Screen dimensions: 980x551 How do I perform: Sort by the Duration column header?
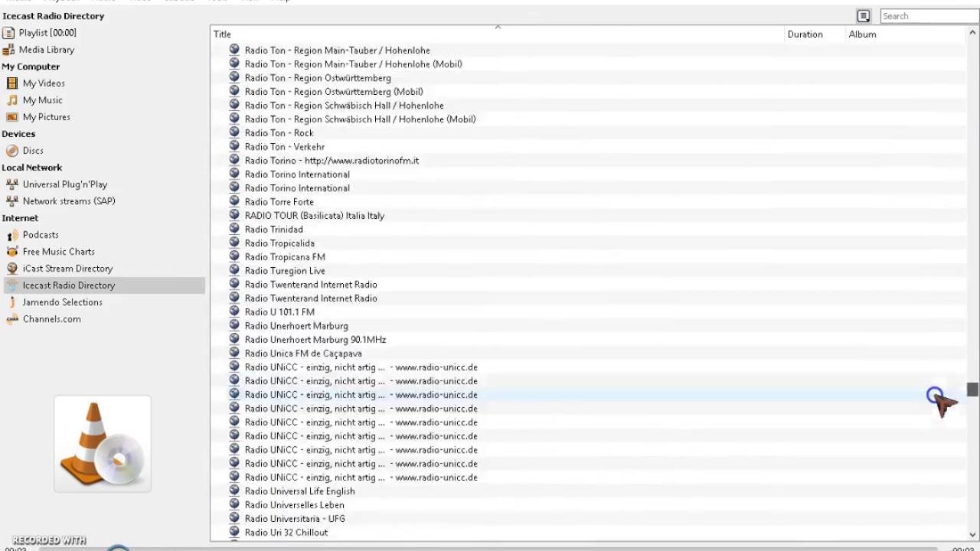click(x=815, y=34)
